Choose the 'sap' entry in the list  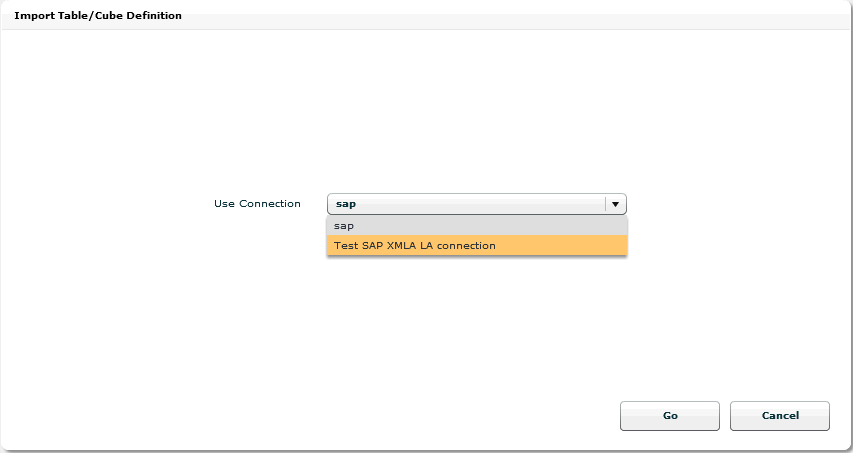(477, 226)
